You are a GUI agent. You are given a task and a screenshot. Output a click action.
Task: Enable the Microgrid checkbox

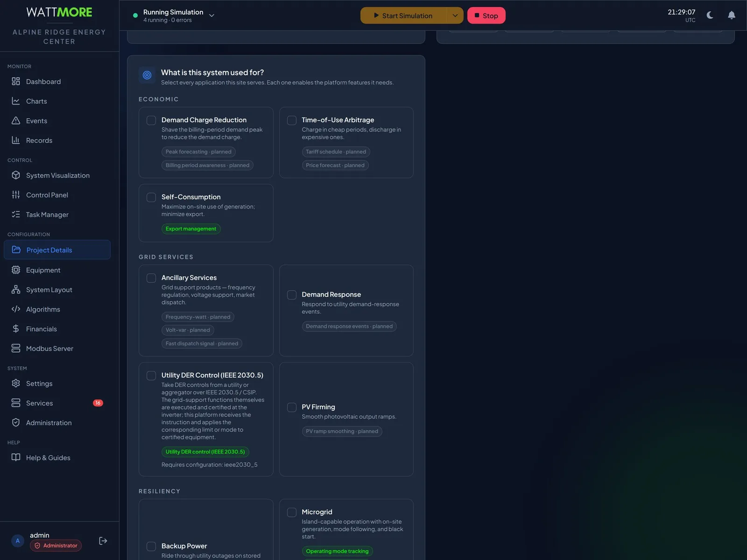coord(292,512)
